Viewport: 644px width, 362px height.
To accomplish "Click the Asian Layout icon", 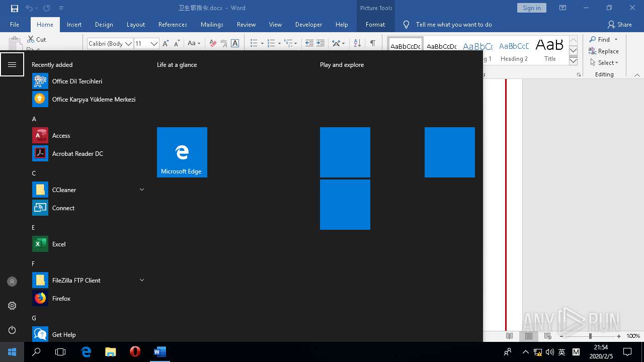I will pos(336,43).
